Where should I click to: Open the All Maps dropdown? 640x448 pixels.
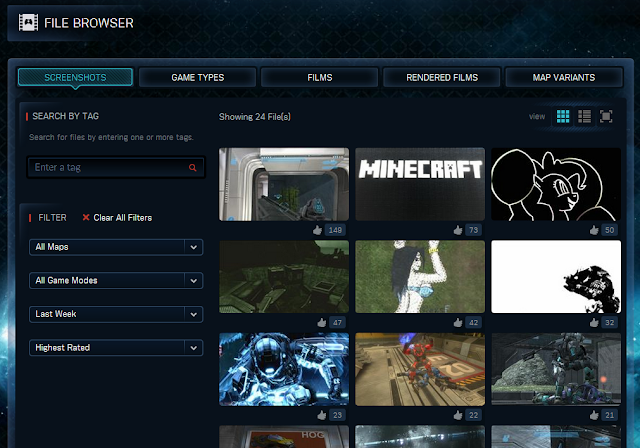pyautogui.click(x=116, y=247)
